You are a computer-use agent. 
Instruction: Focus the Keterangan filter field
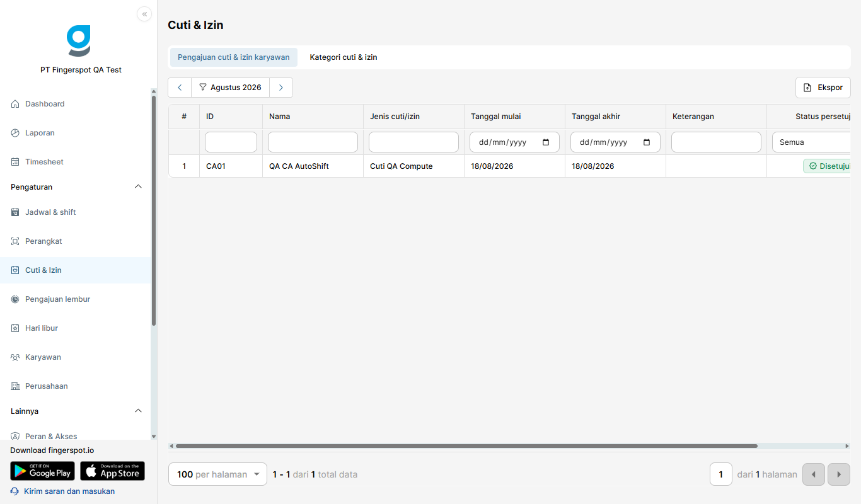pos(716,142)
